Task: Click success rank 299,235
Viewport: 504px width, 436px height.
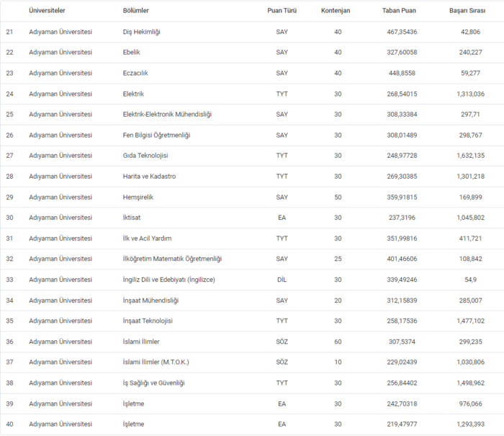Action: point(470,342)
